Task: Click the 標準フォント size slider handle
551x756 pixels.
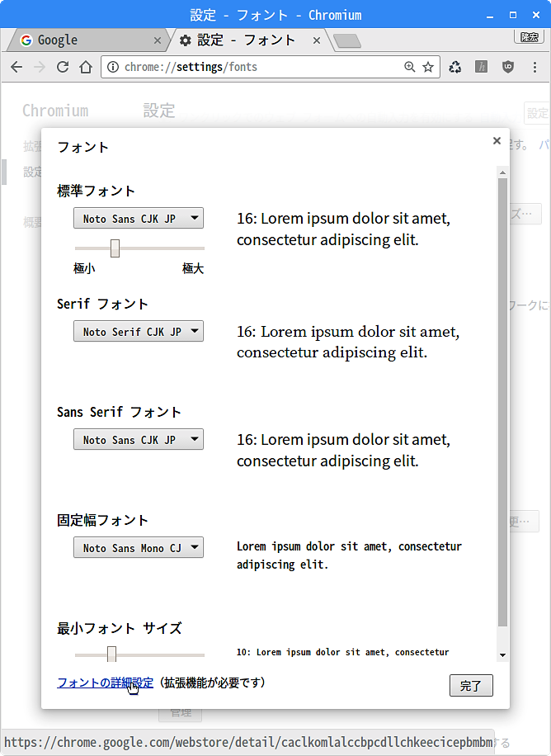Action: 115,248
